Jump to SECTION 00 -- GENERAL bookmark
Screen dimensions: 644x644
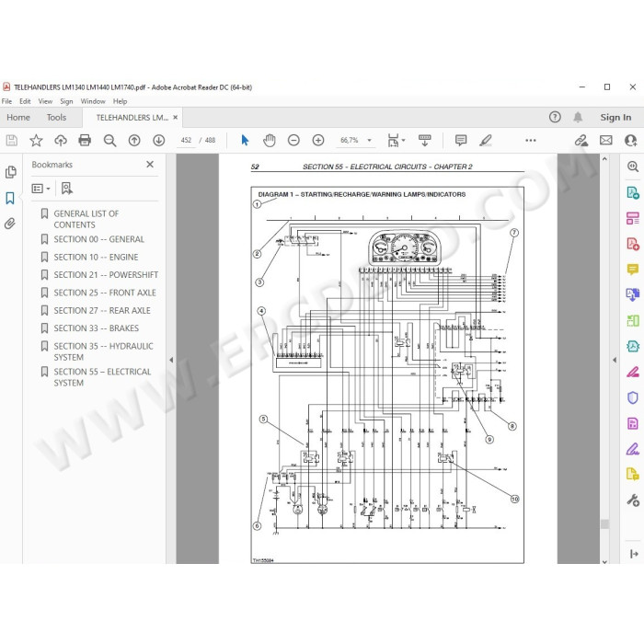(99, 239)
